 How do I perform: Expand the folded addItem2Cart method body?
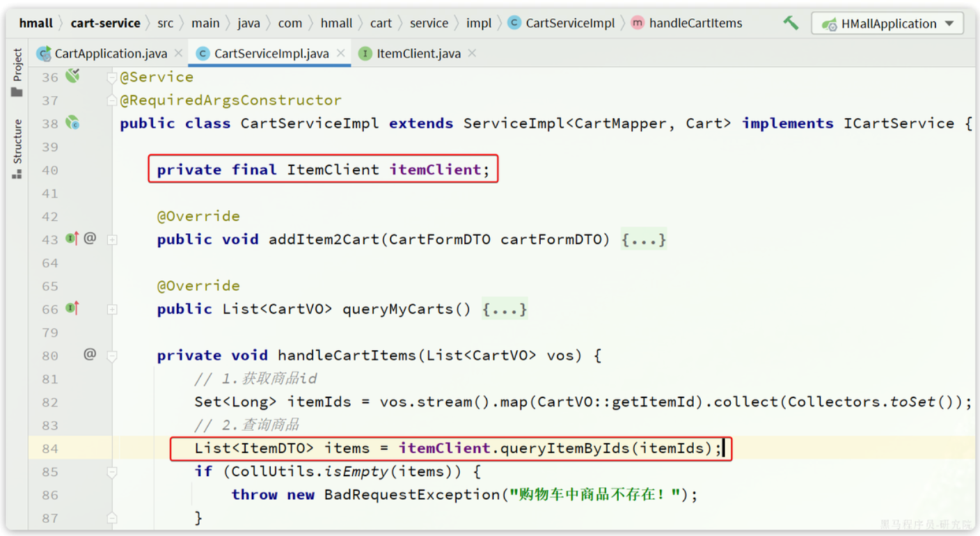pos(644,240)
